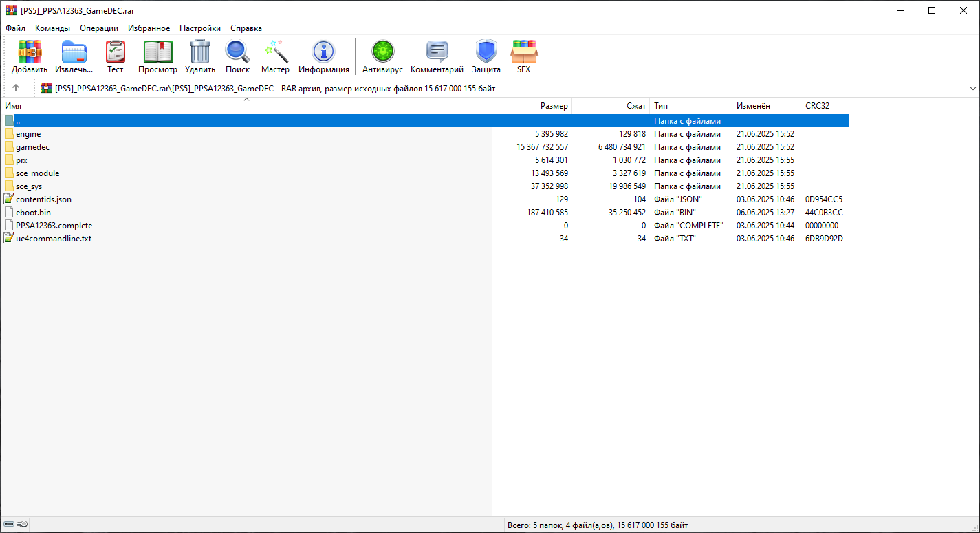This screenshot has width=980, height=533.
Task: Click the Защита (Protect) shield icon
Action: click(x=486, y=52)
